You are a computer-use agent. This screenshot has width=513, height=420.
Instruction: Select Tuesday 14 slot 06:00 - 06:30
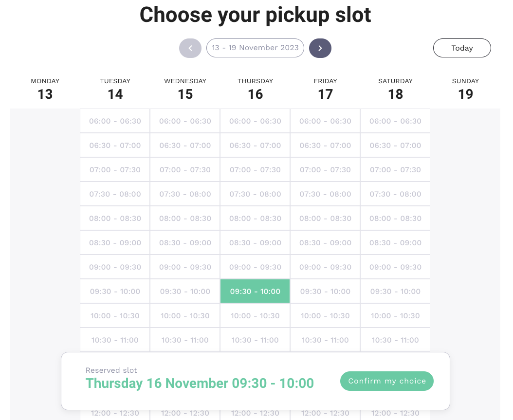[115, 121]
